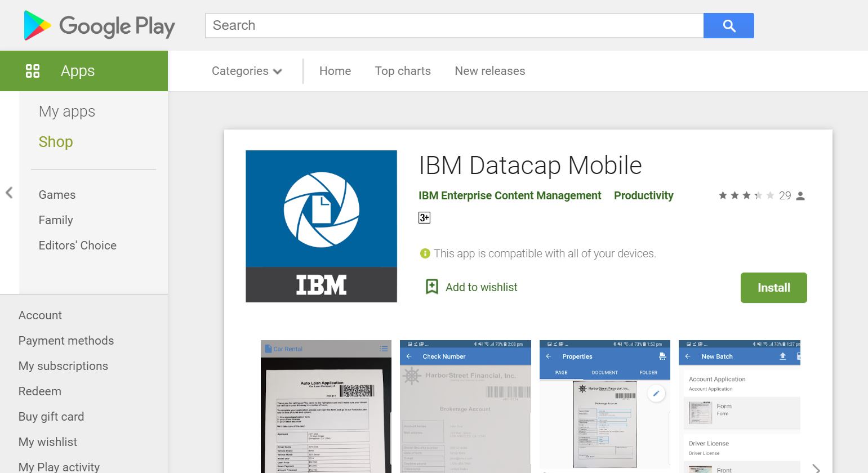Collapse the sidebar with left chevron
This screenshot has width=868, height=473.
pyautogui.click(x=9, y=193)
